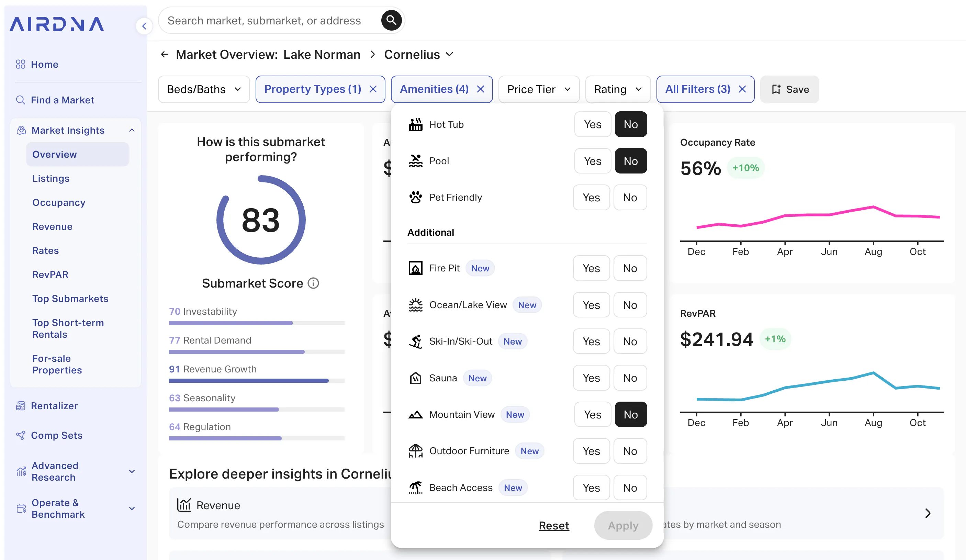Set Hot Tub to Yes
The width and height of the screenshot is (966, 560).
coord(593,125)
